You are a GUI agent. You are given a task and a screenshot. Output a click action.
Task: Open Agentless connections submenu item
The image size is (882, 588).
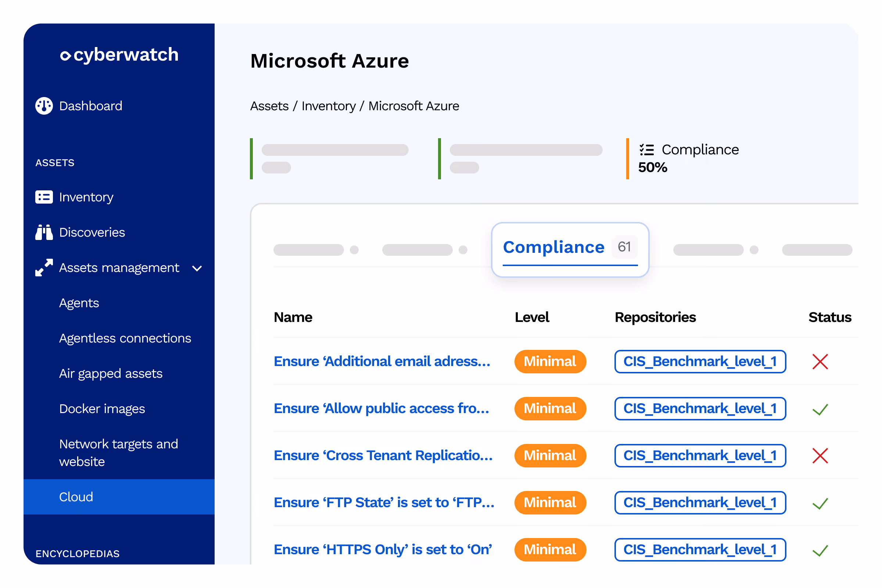point(125,338)
